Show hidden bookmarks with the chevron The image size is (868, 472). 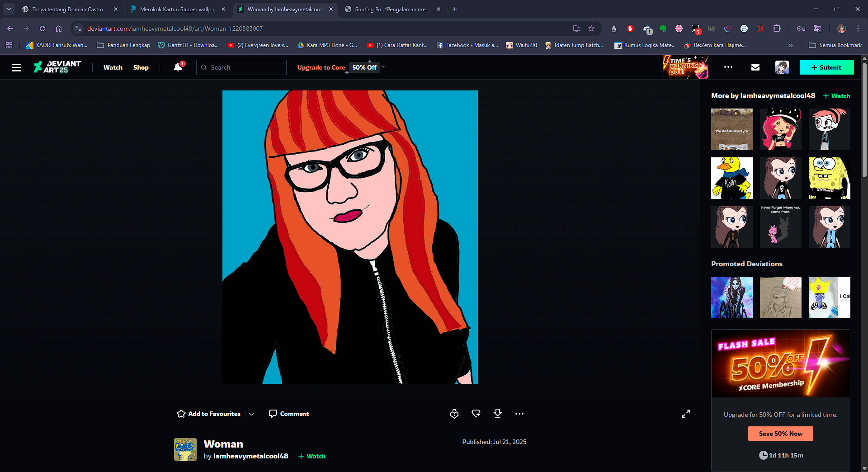(790, 45)
